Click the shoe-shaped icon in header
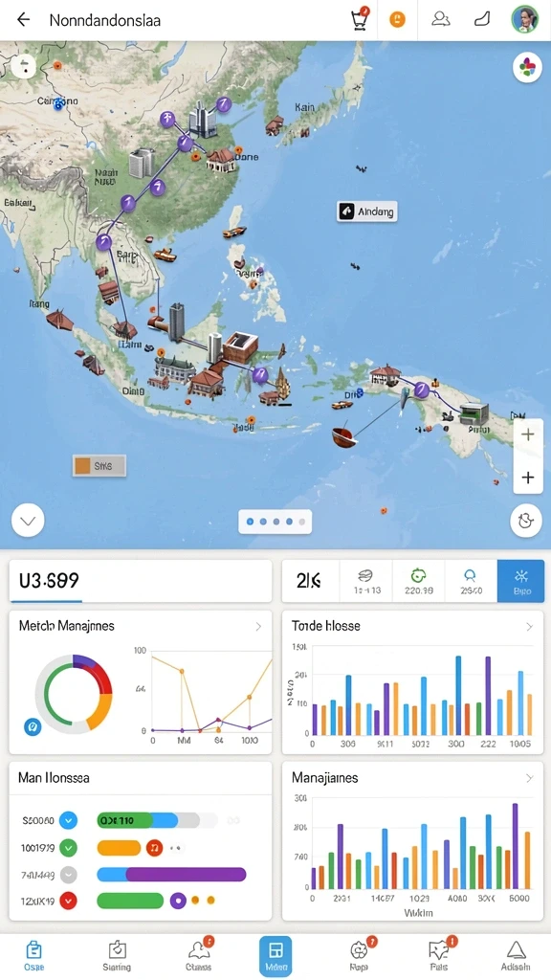Viewport: 551px width, 980px height. (482, 19)
